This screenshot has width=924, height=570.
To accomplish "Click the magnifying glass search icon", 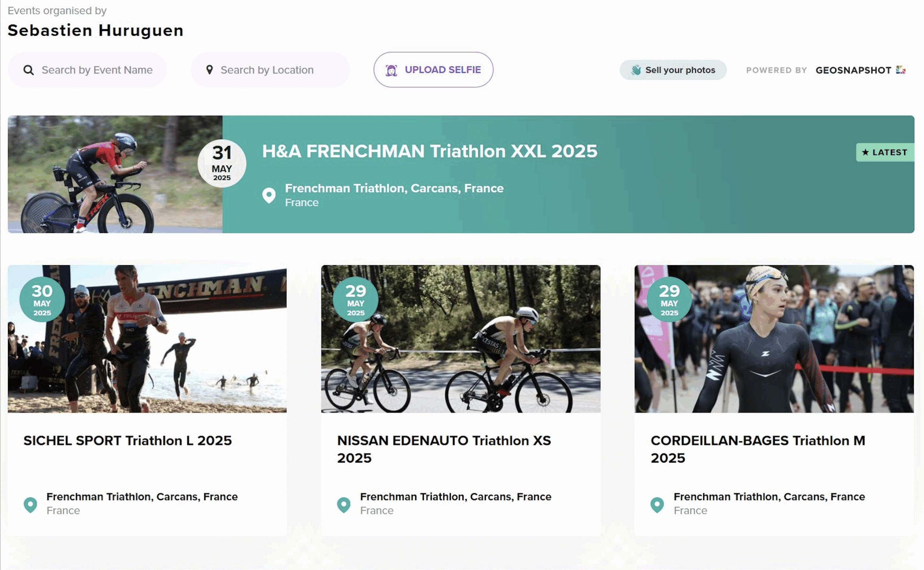I will [x=29, y=70].
